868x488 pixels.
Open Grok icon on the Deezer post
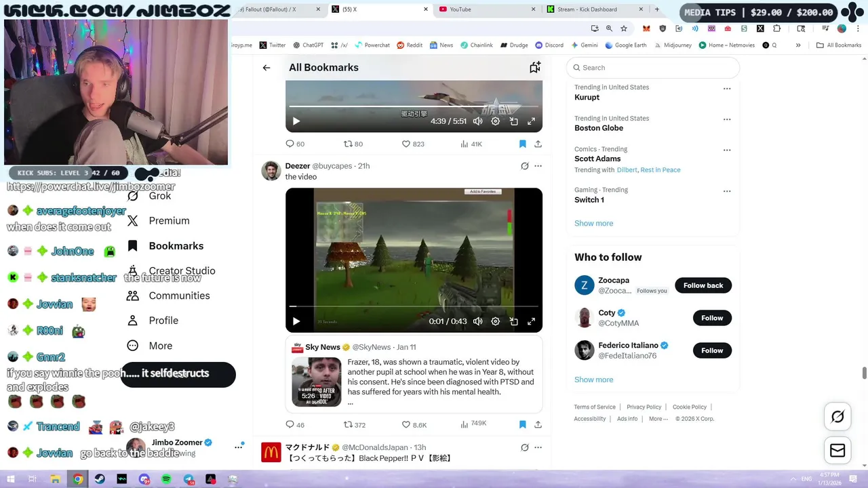click(x=524, y=166)
